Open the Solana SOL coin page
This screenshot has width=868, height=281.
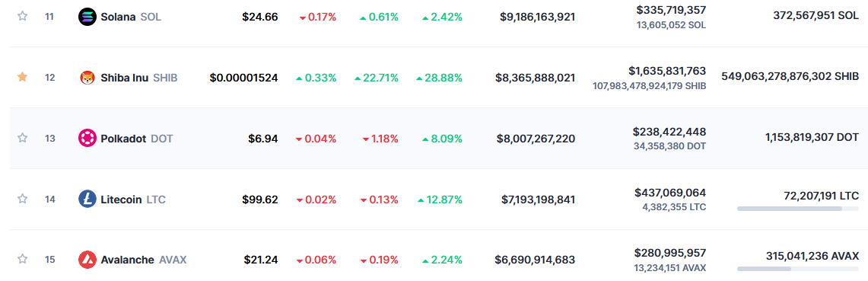click(x=131, y=18)
